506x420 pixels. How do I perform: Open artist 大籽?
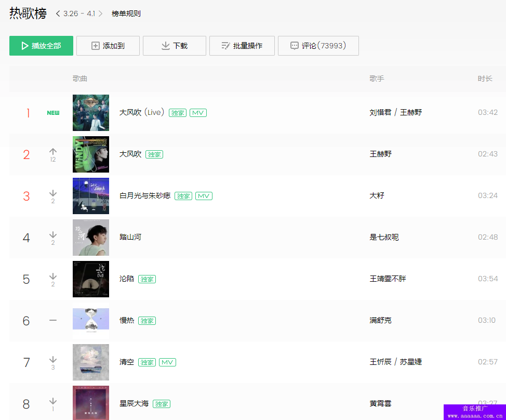(377, 195)
